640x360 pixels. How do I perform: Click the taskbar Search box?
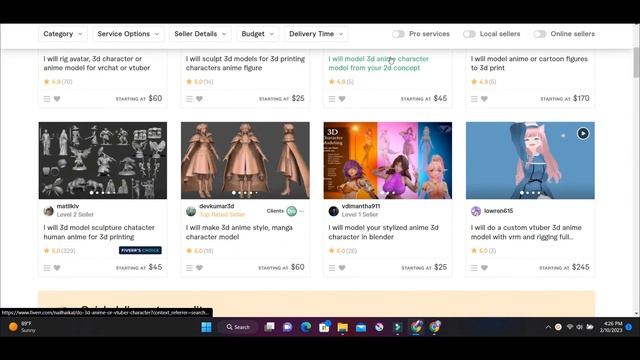(x=239, y=327)
